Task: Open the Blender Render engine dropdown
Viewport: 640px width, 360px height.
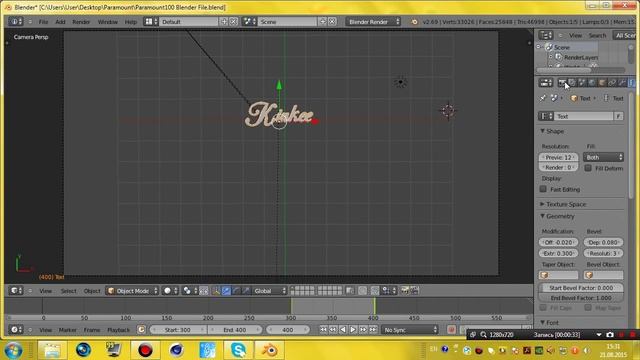Action: [373, 22]
